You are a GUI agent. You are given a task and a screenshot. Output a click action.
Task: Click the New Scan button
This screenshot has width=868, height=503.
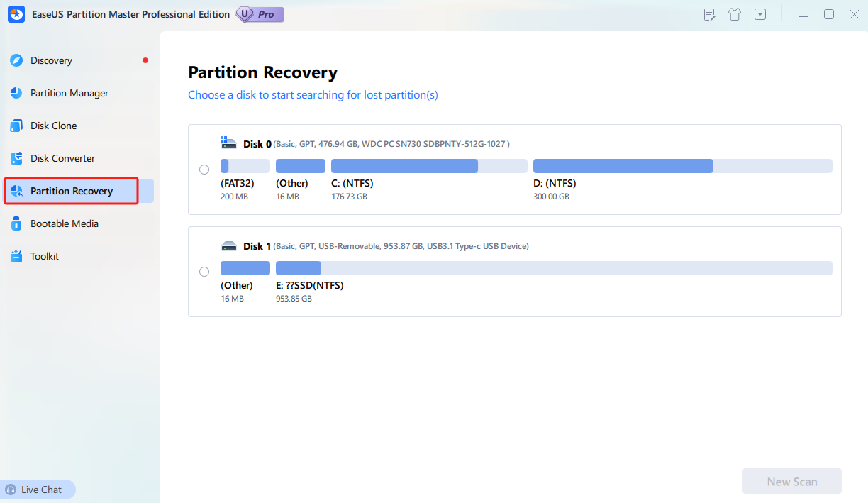792,481
